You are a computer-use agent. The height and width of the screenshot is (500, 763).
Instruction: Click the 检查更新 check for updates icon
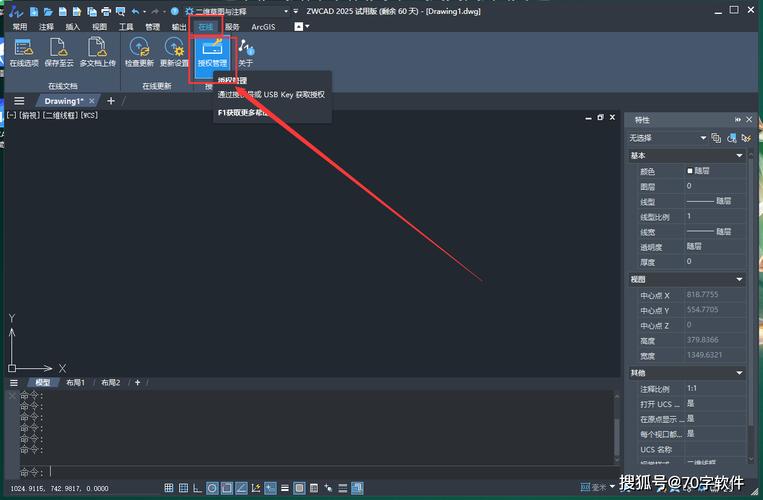click(139, 50)
